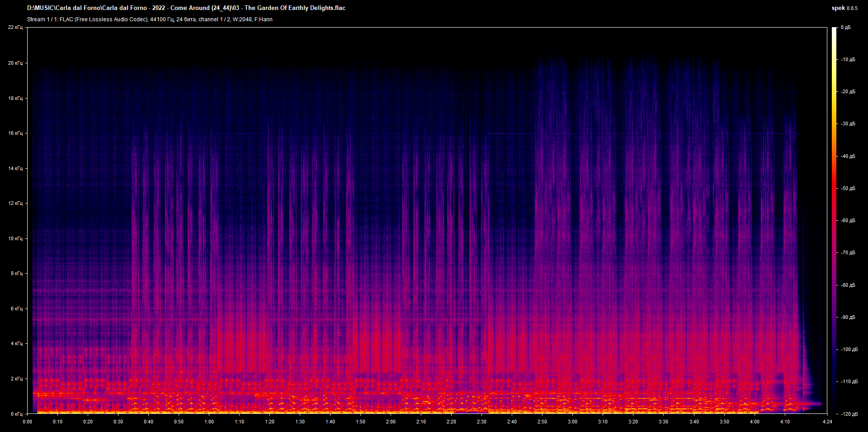Click the FLAC stream info line
This screenshot has width=868, height=432.
[x=150, y=19]
